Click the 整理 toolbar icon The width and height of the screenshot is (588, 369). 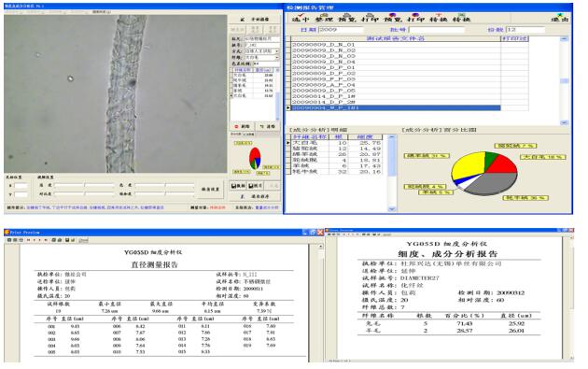[324, 17]
